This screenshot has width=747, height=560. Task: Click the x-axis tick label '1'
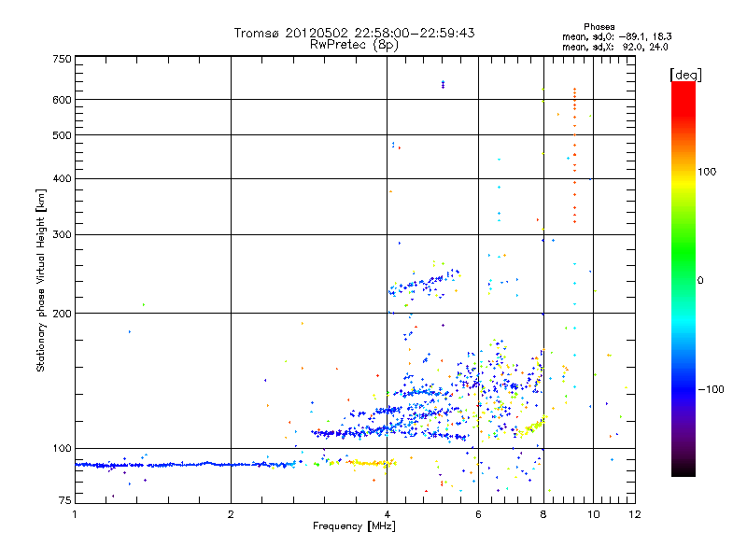tap(75, 514)
